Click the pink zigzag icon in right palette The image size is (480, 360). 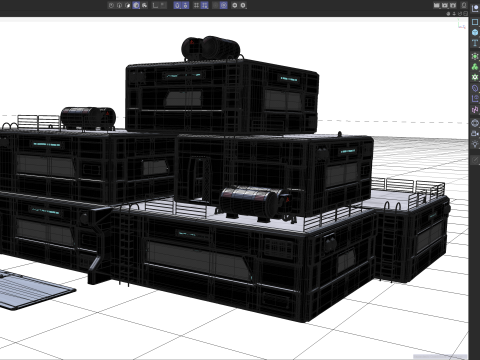pos(475,109)
